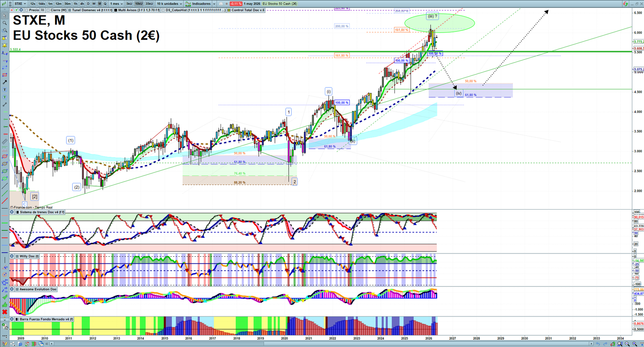This screenshot has height=347, width=644.
Task: Click the red X delete tool at sidebar bottom
Action: [x=4, y=312]
